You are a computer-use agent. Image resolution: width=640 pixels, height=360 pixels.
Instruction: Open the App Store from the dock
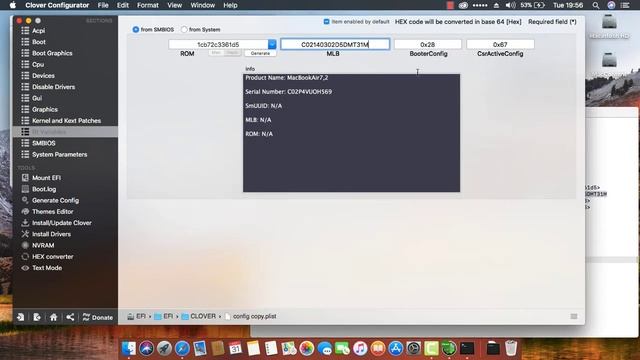point(396,348)
